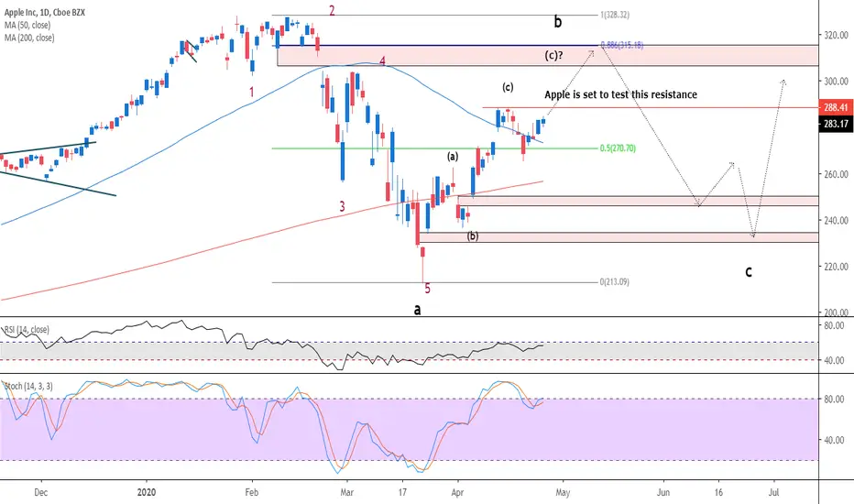Click the Dec label on the time axis
The width and height of the screenshot is (854, 504).
(x=41, y=493)
